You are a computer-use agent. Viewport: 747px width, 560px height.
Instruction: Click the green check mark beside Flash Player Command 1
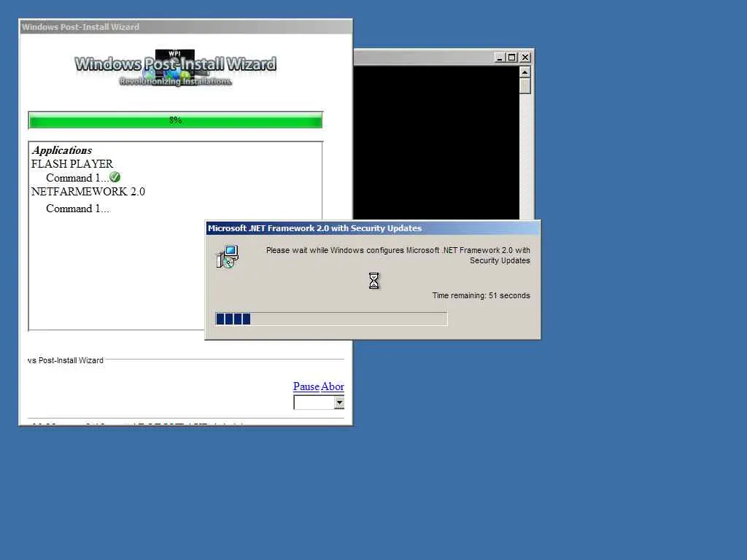(x=115, y=177)
